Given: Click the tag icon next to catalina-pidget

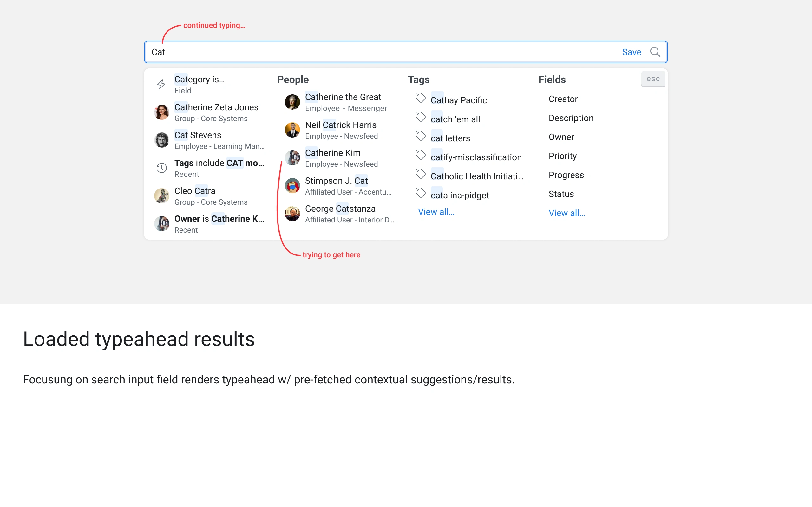Looking at the screenshot, I should click(x=420, y=193).
